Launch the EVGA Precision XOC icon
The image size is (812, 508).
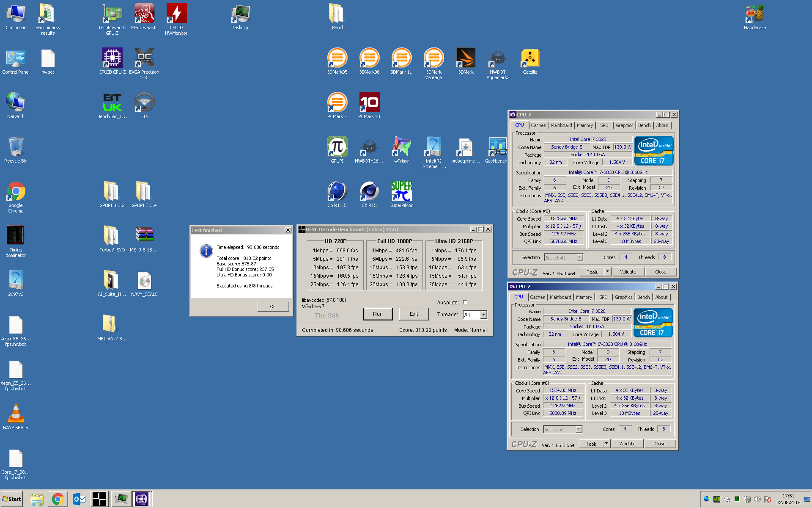pos(144,63)
